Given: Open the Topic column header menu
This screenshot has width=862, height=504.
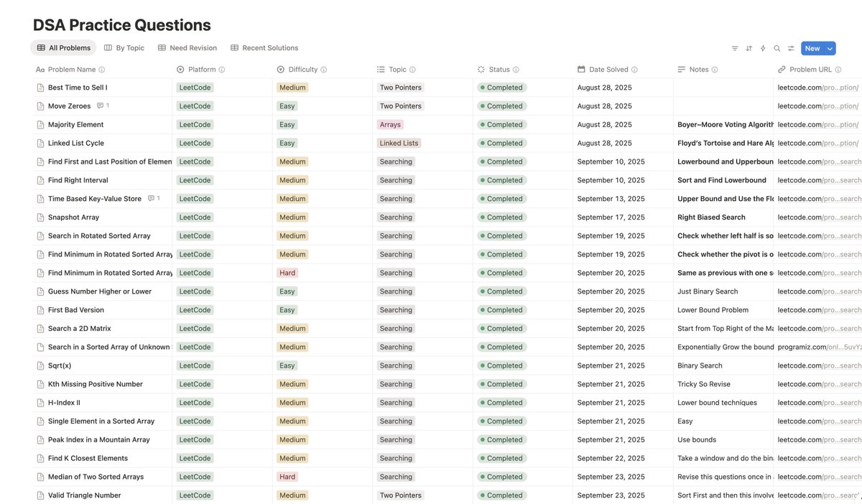Looking at the screenshot, I should coord(397,70).
